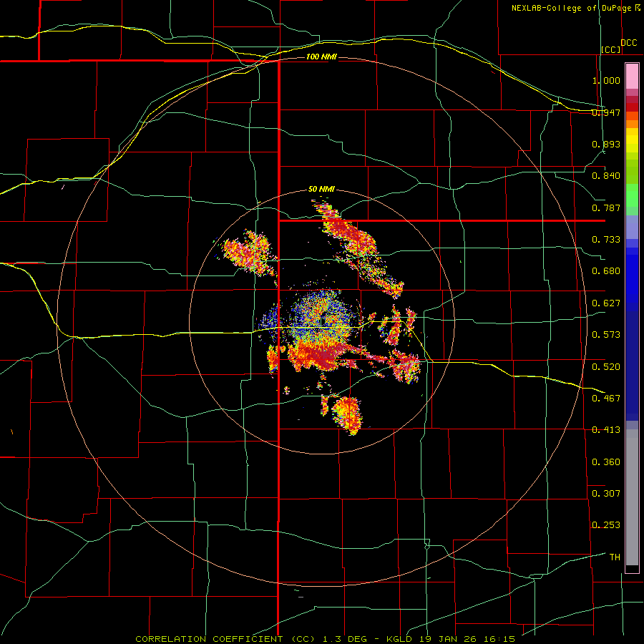Click the 0.893 legend value
The height and width of the screenshot is (644, 644).
(x=606, y=144)
